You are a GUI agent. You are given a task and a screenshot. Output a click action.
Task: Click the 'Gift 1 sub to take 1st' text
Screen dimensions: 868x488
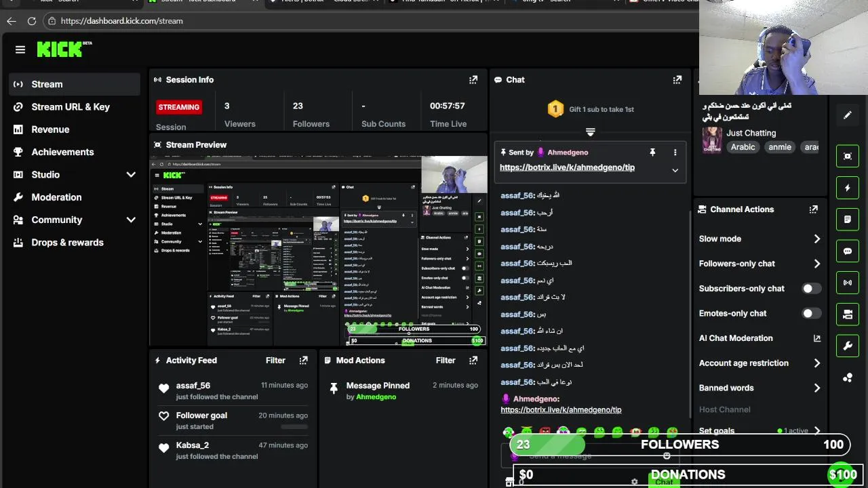601,109
